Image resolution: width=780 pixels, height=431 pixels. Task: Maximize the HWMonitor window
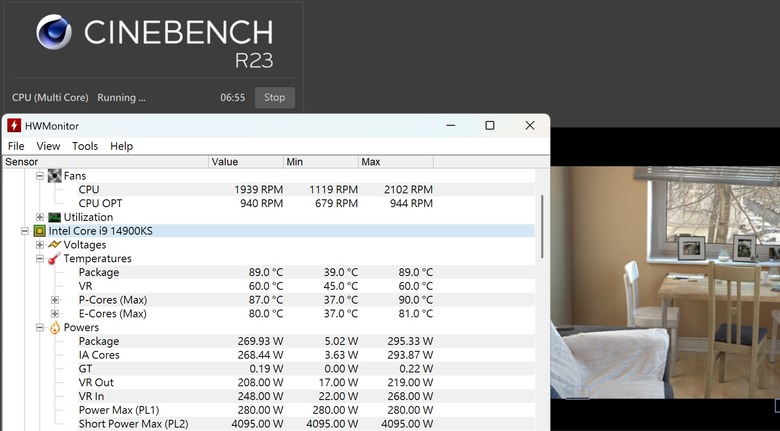(x=490, y=125)
